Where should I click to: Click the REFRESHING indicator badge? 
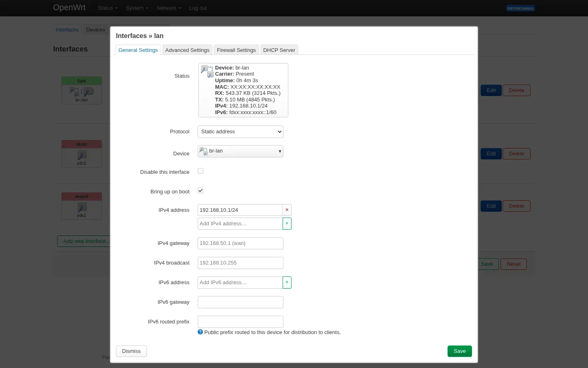coord(521,8)
